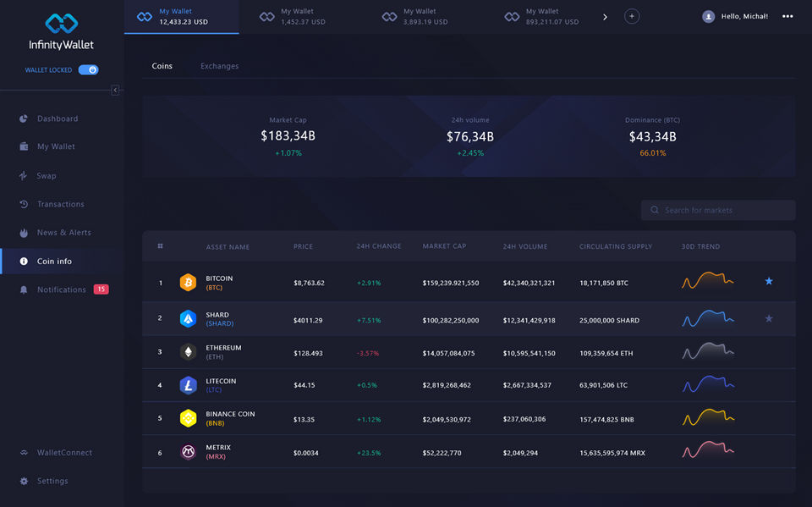Click the Notifications bell icon
This screenshot has height=507, width=812.
(x=24, y=289)
